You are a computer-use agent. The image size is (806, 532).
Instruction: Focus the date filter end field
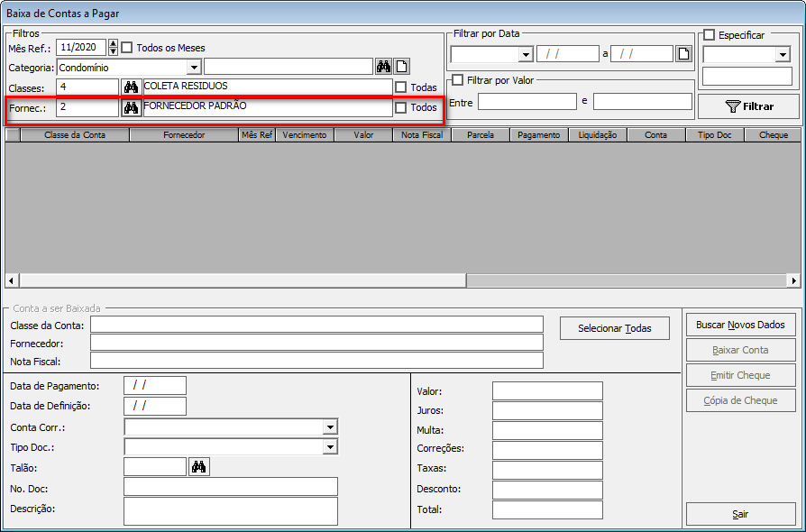click(642, 54)
